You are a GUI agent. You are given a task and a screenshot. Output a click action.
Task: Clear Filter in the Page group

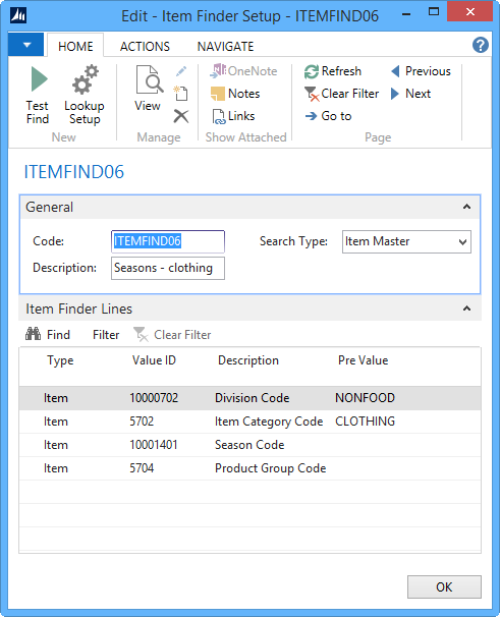coord(341,94)
